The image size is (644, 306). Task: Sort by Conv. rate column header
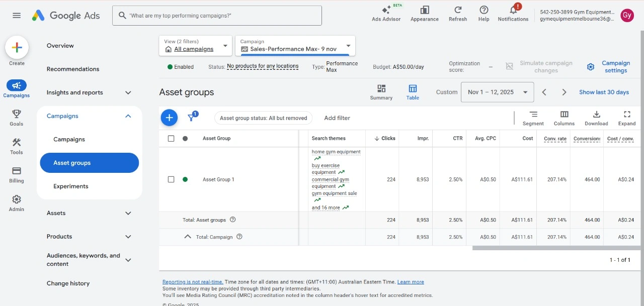pos(555,139)
